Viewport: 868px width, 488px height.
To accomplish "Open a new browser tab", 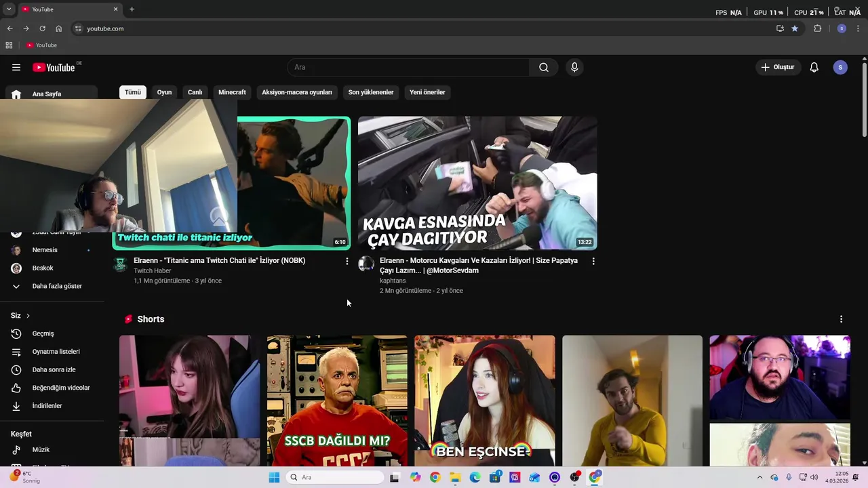I will 132,9.
